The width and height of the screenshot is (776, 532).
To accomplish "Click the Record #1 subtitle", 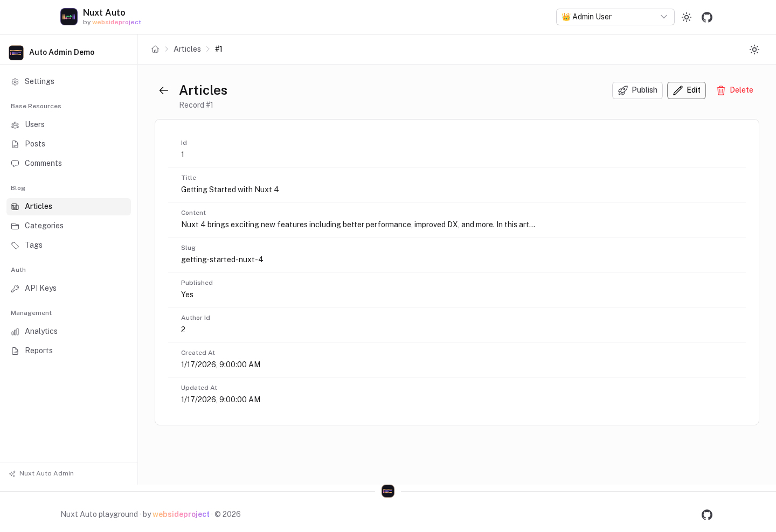I will (x=196, y=105).
